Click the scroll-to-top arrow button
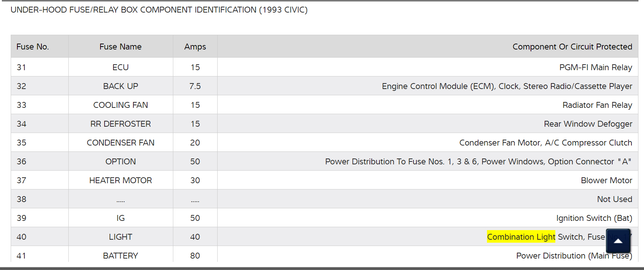This screenshot has width=644, height=270. [x=618, y=241]
